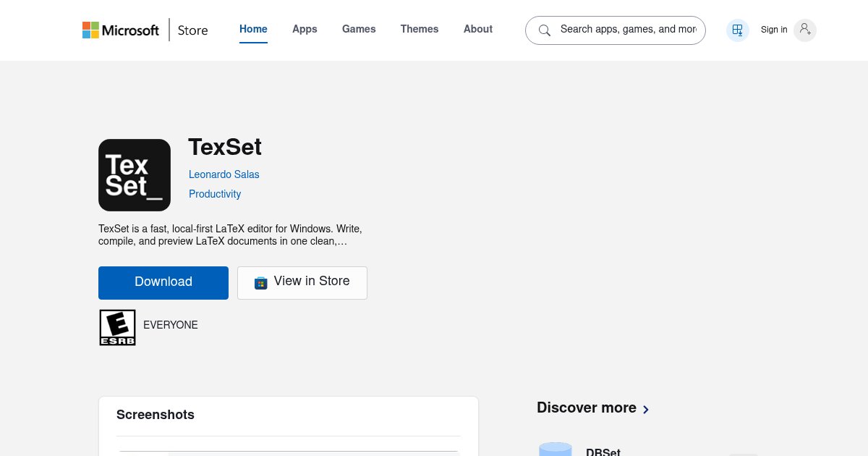The width and height of the screenshot is (868, 456).
Task: Click the account avatar icon
Action: coord(805,30)
